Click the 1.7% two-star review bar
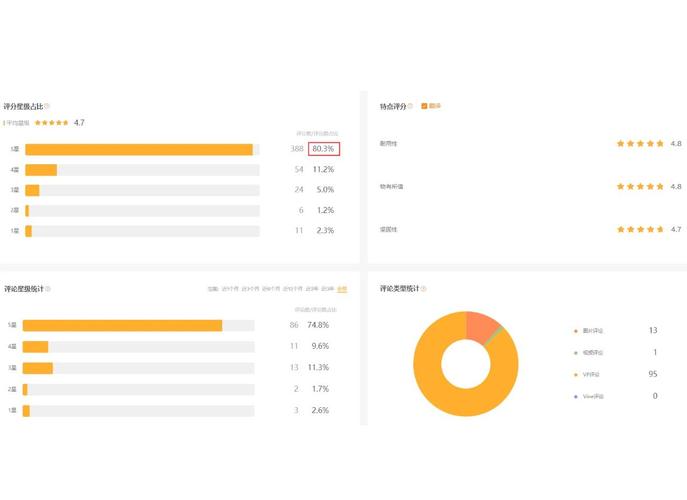 [138, 390]
